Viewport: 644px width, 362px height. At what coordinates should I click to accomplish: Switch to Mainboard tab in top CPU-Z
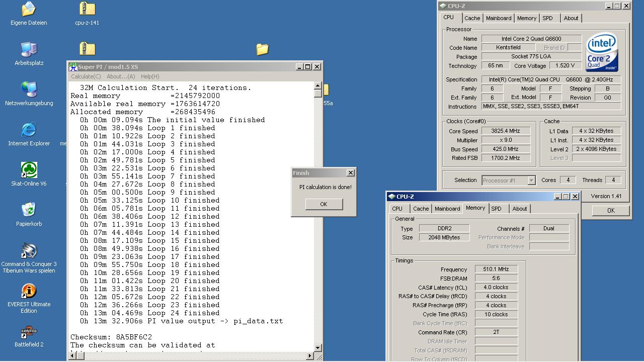point(499,18)
